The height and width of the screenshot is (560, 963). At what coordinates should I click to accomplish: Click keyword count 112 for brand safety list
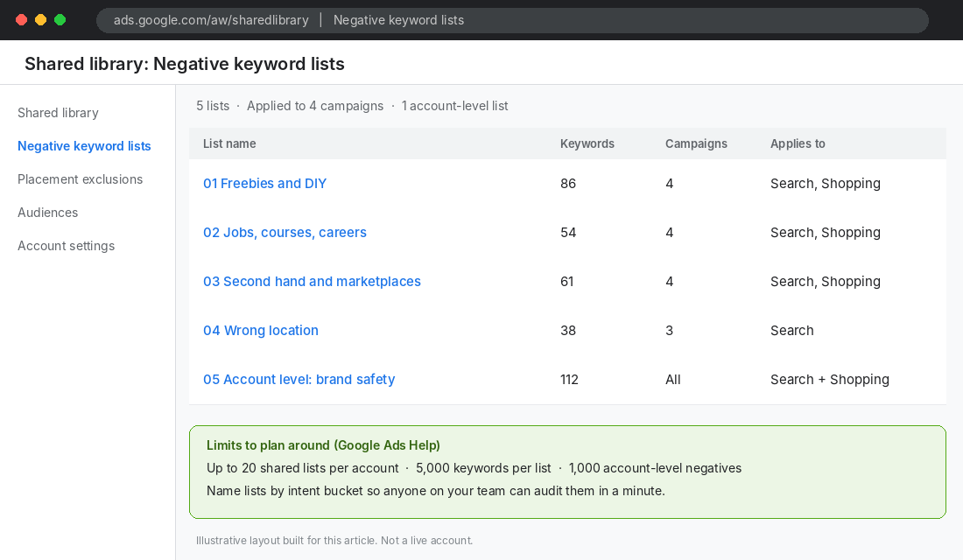coord(569,380)
